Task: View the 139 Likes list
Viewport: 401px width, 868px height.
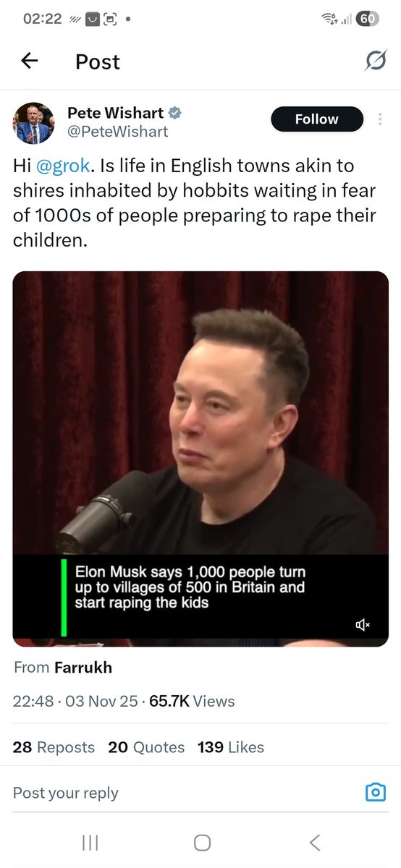Action: point(231,747)
